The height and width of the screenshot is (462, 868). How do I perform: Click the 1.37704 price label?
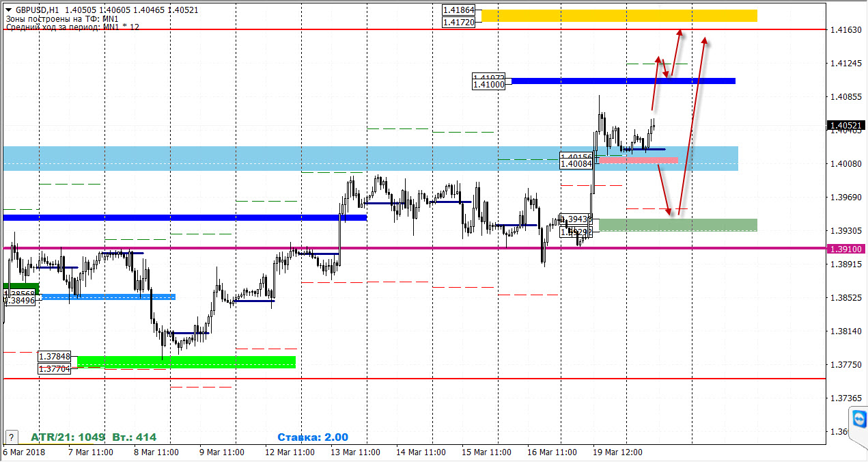point(55,369)
